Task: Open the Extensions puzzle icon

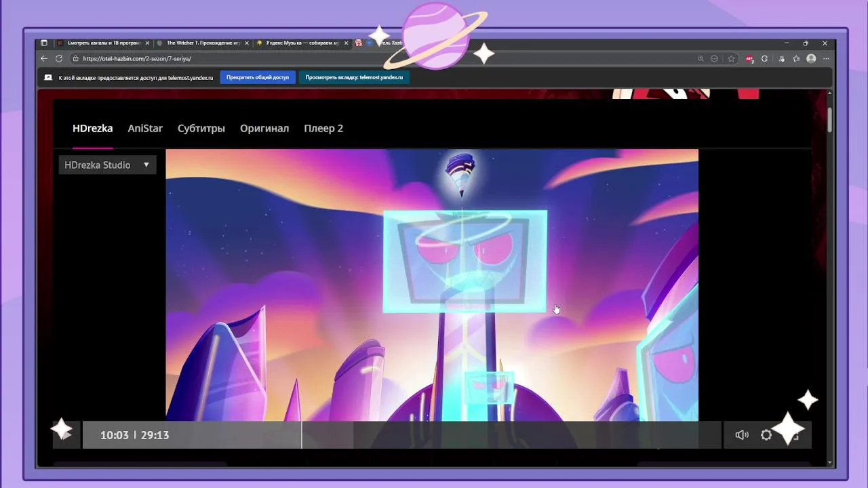Action: coord(765,59)
